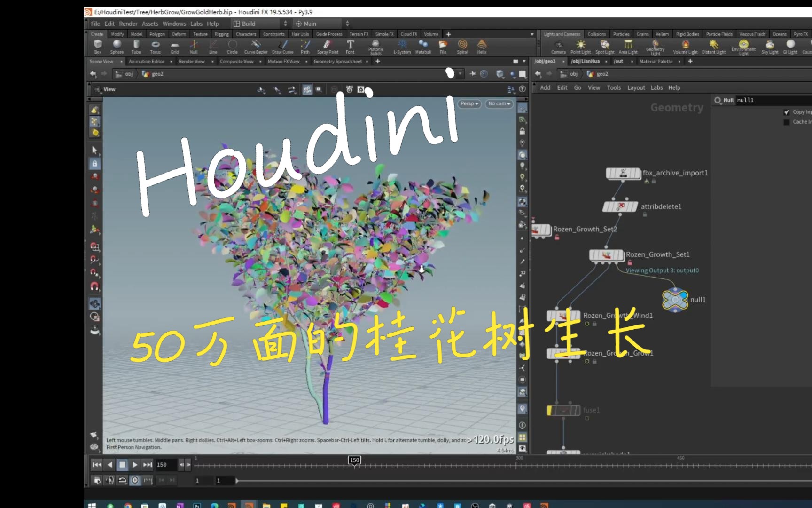The image size is (812, 508).
Task: Open the shelf set options arrow
Action: click(x=532, y=34)
